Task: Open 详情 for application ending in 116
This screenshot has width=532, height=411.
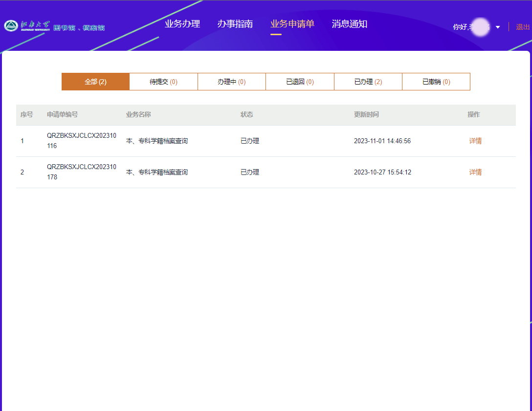Action: click(475, 141)
